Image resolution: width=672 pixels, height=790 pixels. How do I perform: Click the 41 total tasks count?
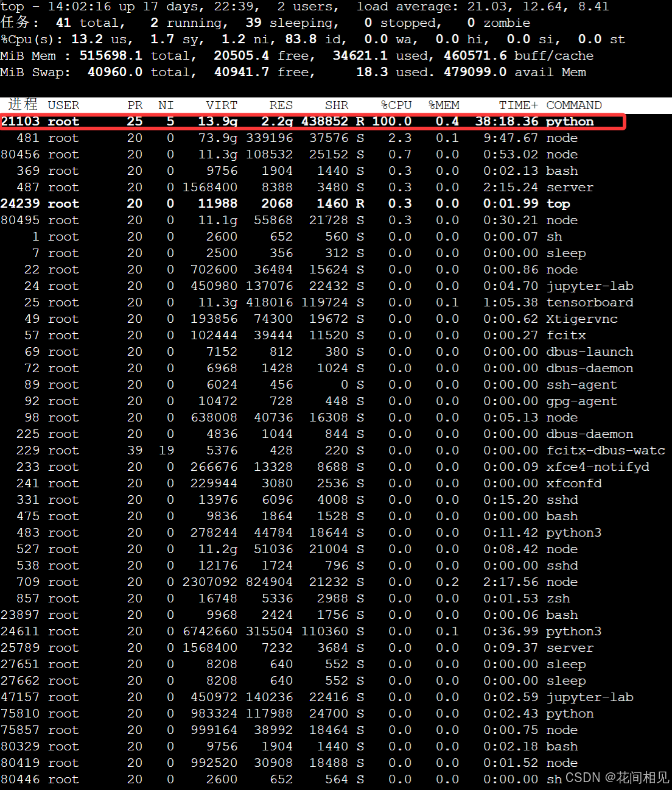click(x=63, y=23)
